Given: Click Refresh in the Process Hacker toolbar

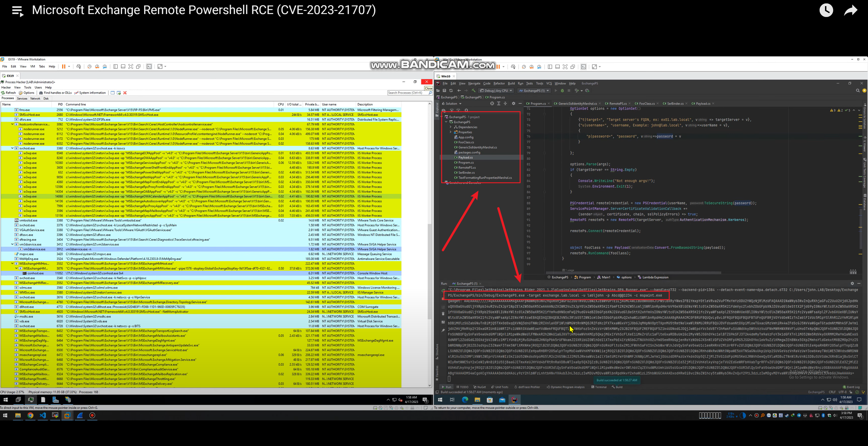Looking at the screenshot, I should [x=8, y=93].
